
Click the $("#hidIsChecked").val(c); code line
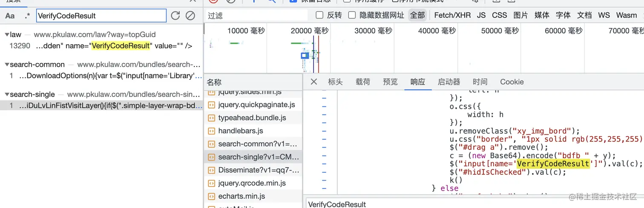(x=508, y=172)
